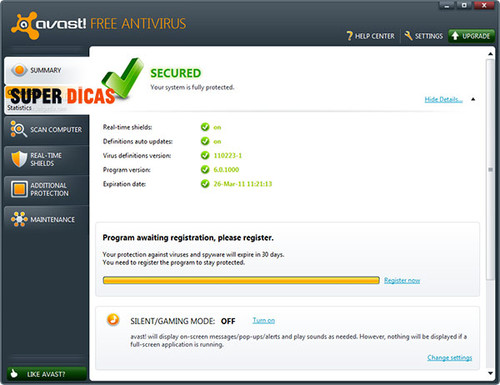Click the yellow registration progress bar
The width and height of the screenshot is (500, 385).
tap(241, 280)
